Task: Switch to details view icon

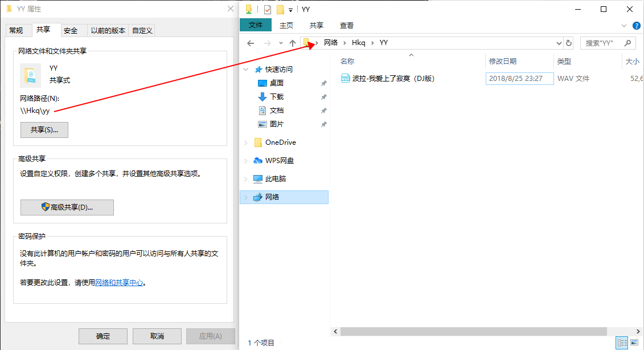Action: 622,342
